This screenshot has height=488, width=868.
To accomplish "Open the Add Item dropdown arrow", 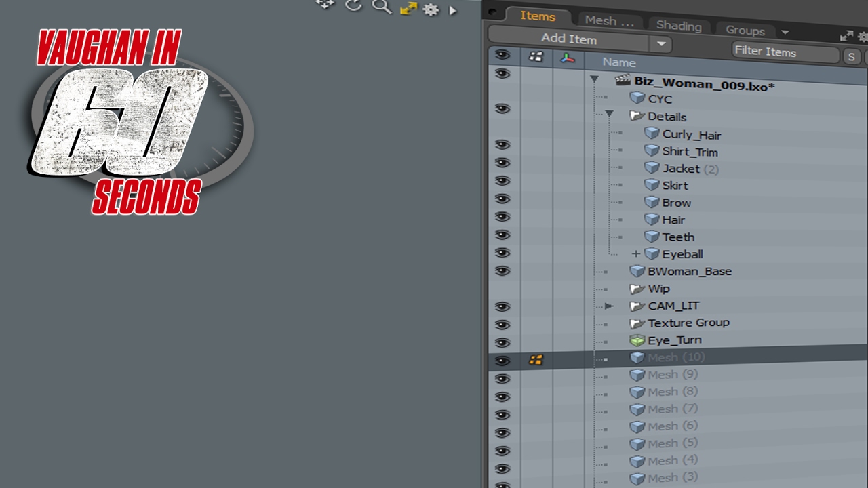I will [x=661, y=44].
